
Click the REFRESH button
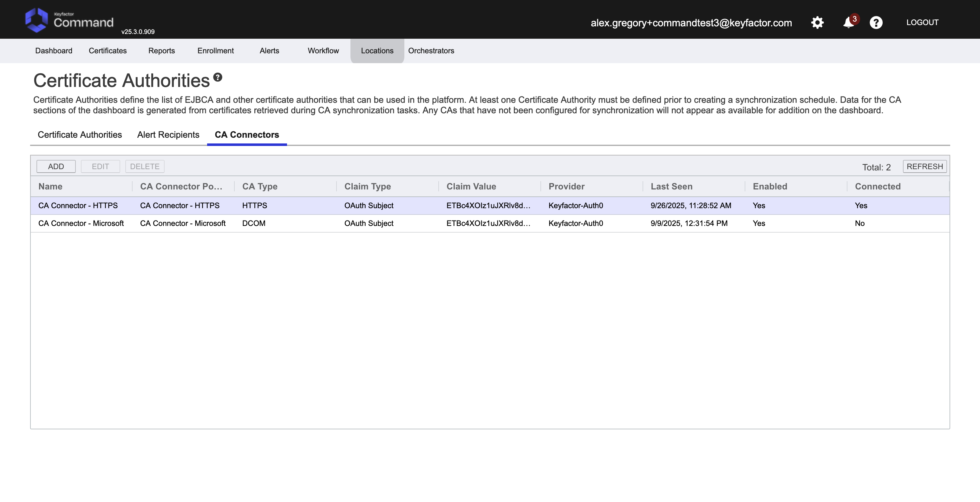[x=924, y=166]
